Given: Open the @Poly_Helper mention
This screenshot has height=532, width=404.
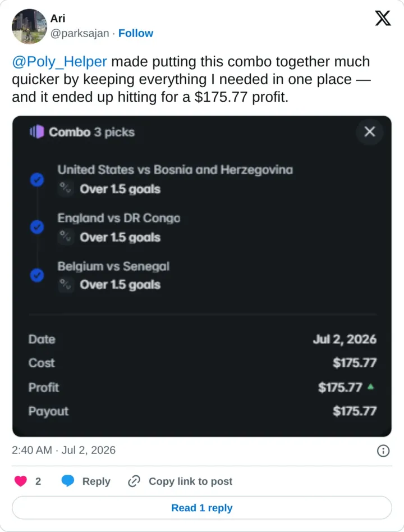Looking at the screenshot, I should [59, 62].
